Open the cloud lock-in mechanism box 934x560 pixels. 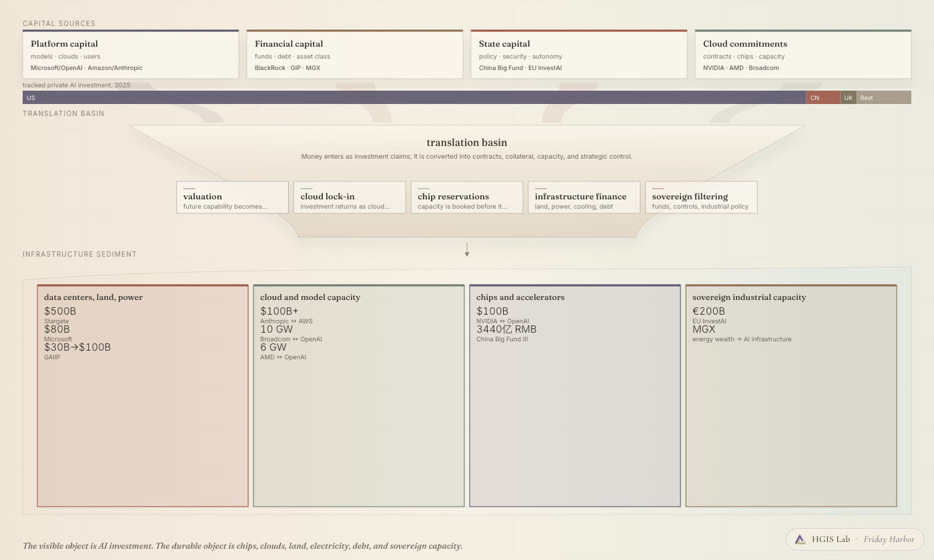click(350, 197)
